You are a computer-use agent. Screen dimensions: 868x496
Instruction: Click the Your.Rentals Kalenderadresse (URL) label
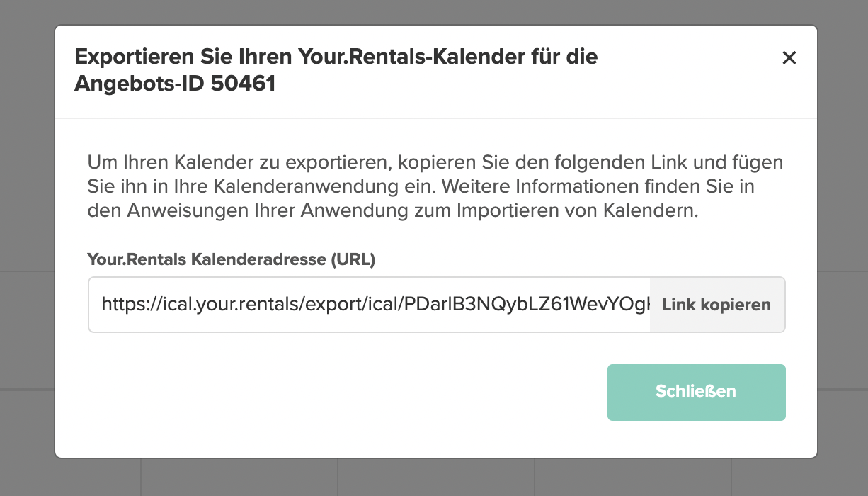[x=231, y=259]
